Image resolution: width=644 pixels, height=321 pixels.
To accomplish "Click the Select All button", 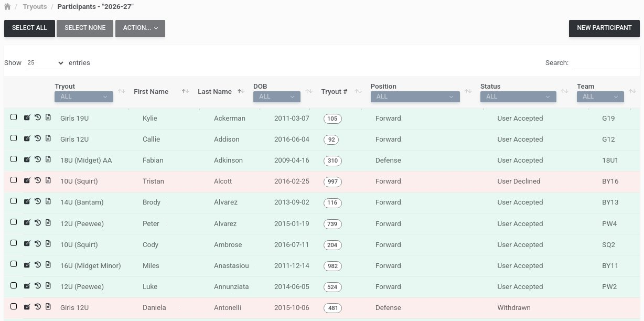I will [29, 28].
